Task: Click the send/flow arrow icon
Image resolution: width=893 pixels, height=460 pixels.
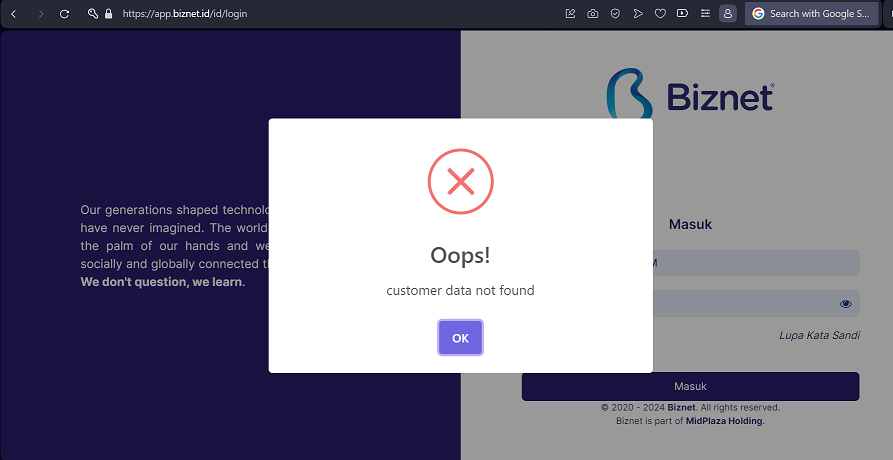Action: click(638, 14)
